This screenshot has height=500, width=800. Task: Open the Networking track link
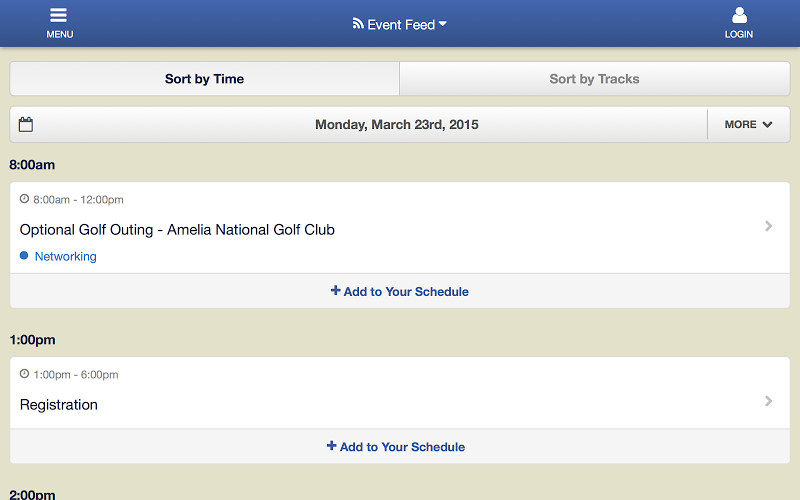click(65, 256)
